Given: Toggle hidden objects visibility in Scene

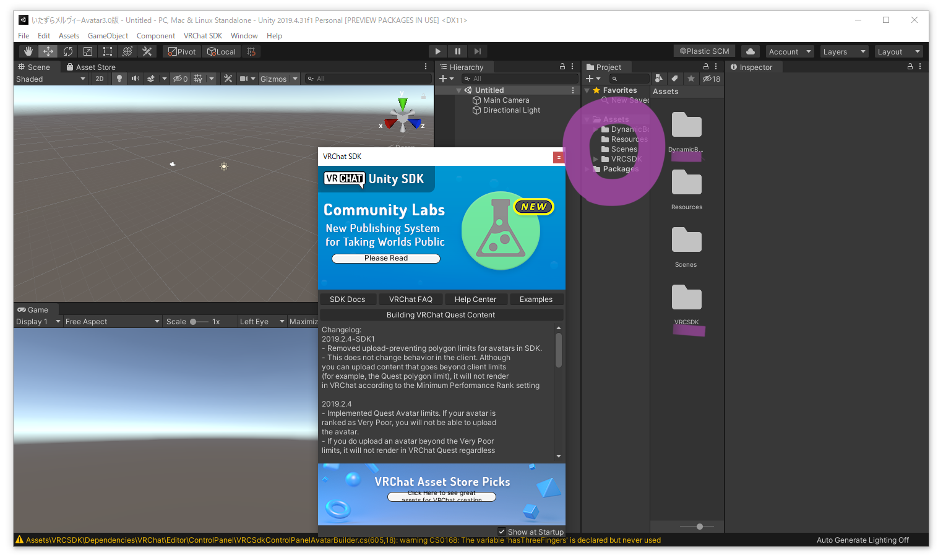Looking at the screenshot, I should (180, 79).
